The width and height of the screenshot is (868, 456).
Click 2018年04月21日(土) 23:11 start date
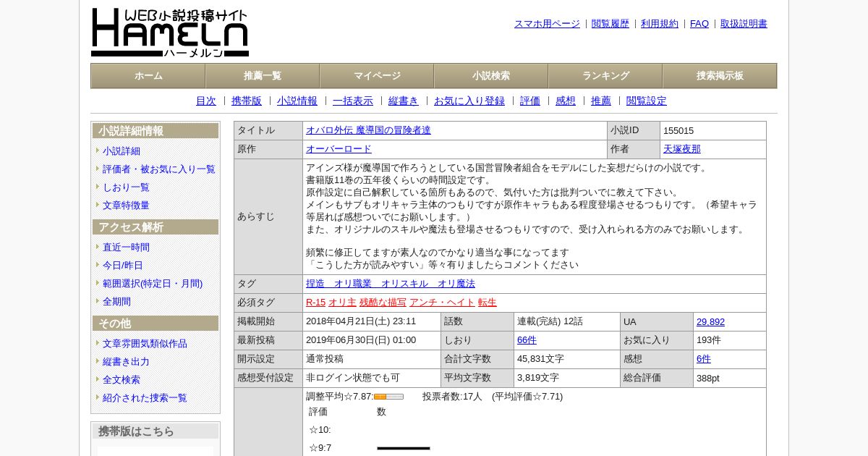click(x=361, y=321)
